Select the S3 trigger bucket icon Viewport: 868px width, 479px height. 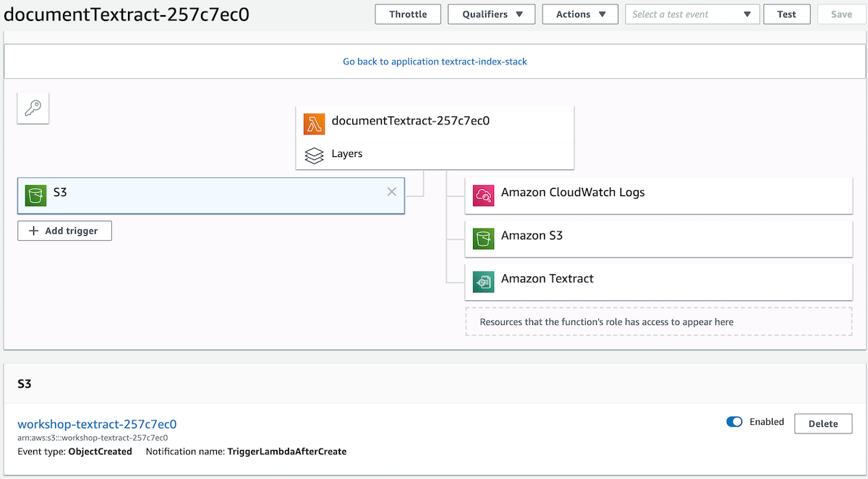coord(34,195)
